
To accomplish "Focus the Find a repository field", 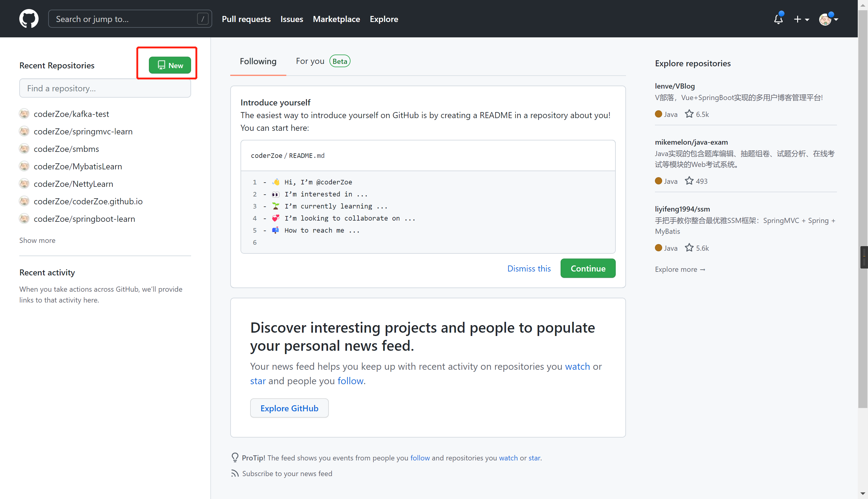I will (x=105, y=88).
